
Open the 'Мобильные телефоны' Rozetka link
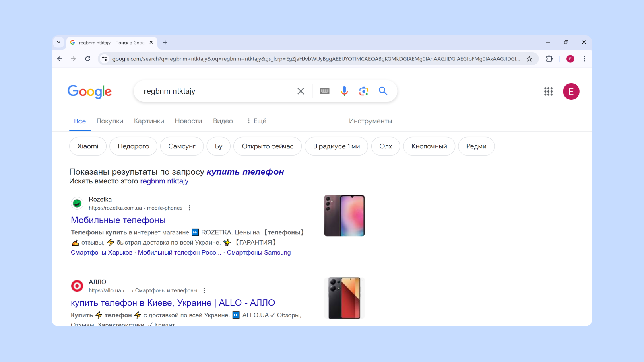[x=118, y=220]
